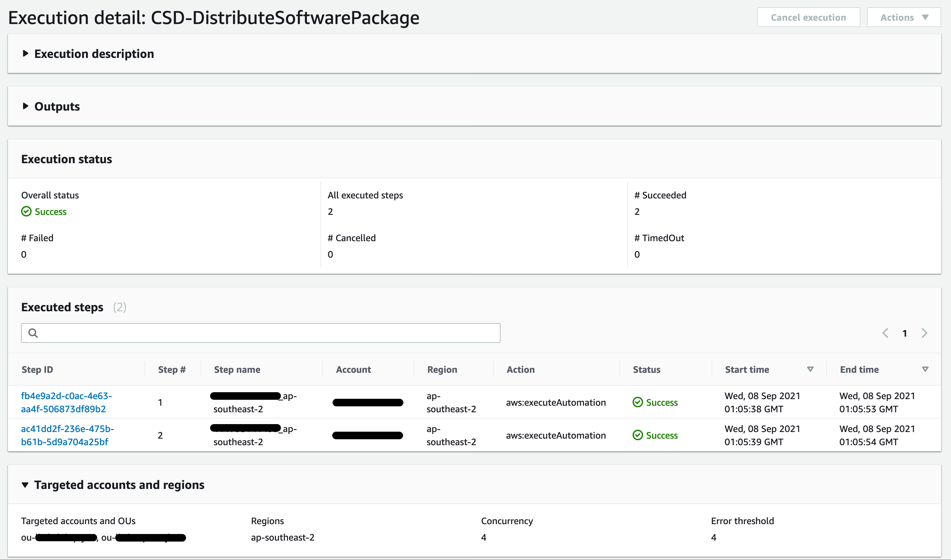
Task: Click the sort arrow on Start time column
Action: pyautogui.click(x=810, y=369)
